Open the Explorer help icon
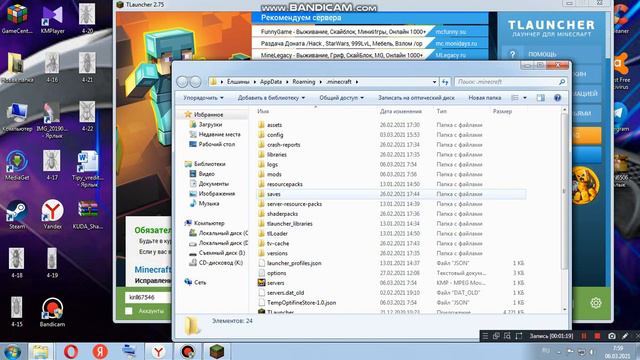 click(557, 98)
